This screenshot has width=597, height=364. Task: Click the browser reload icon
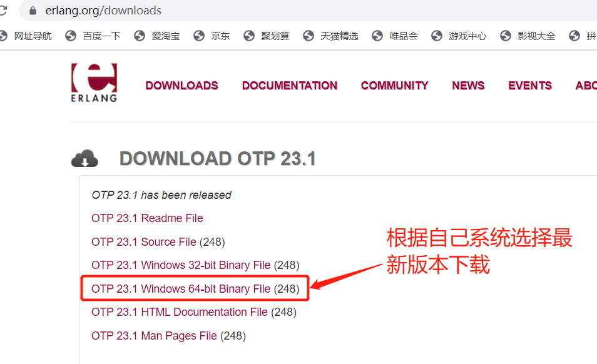tap(3, 11)
